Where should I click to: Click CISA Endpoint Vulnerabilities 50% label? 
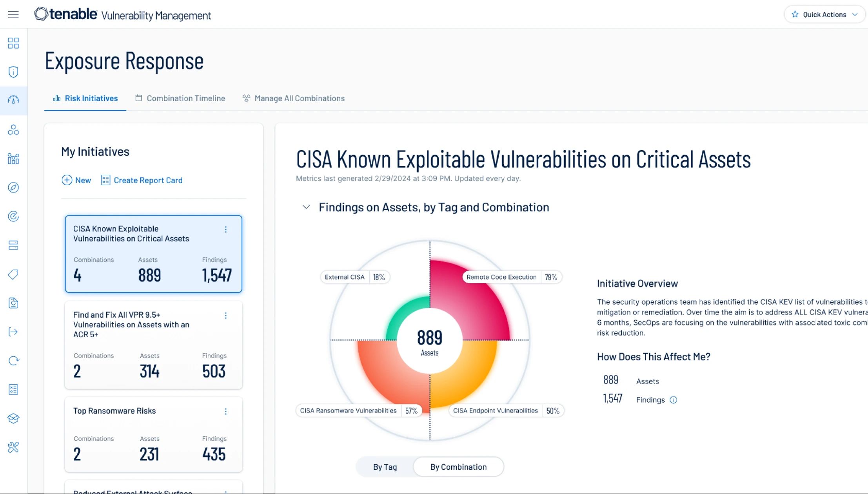[x=506, y=411]
